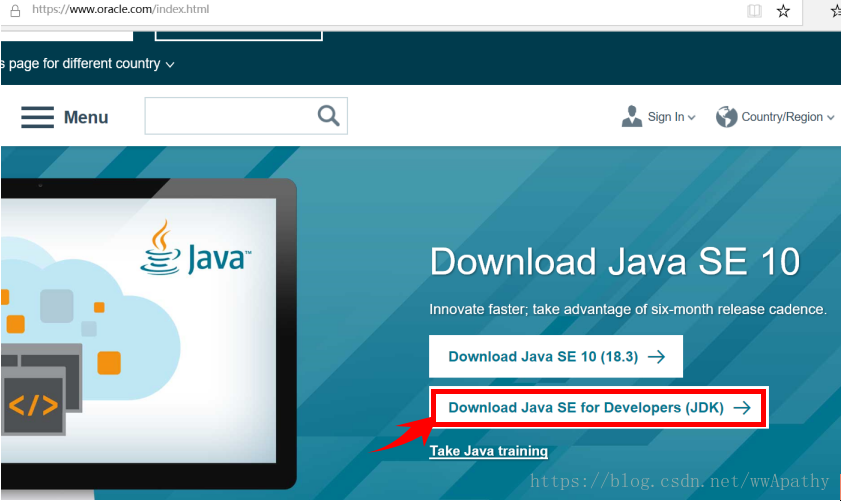
Task: Open the hamburger Menu icon
Action: pyautogui.click(x=38, y=117)
